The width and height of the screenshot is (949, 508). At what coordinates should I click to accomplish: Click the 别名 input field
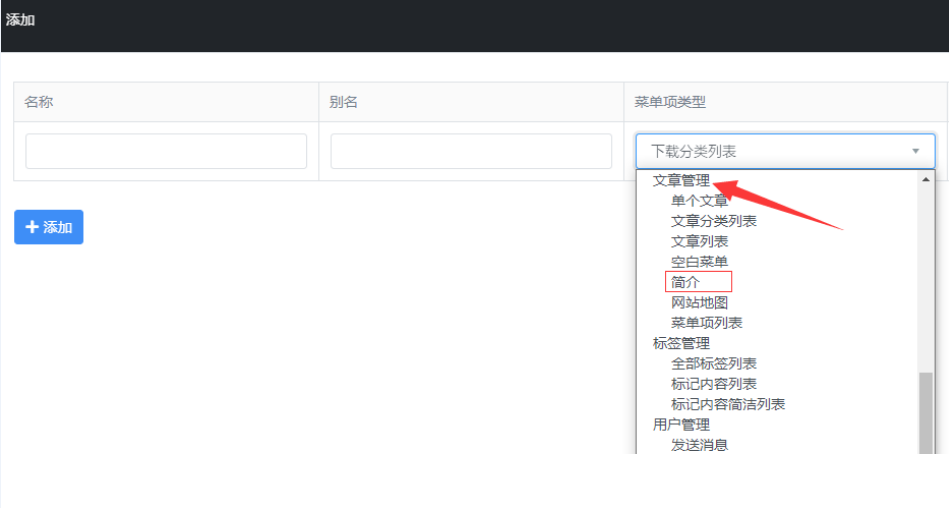pyautogui.click(x=471, y=151)
